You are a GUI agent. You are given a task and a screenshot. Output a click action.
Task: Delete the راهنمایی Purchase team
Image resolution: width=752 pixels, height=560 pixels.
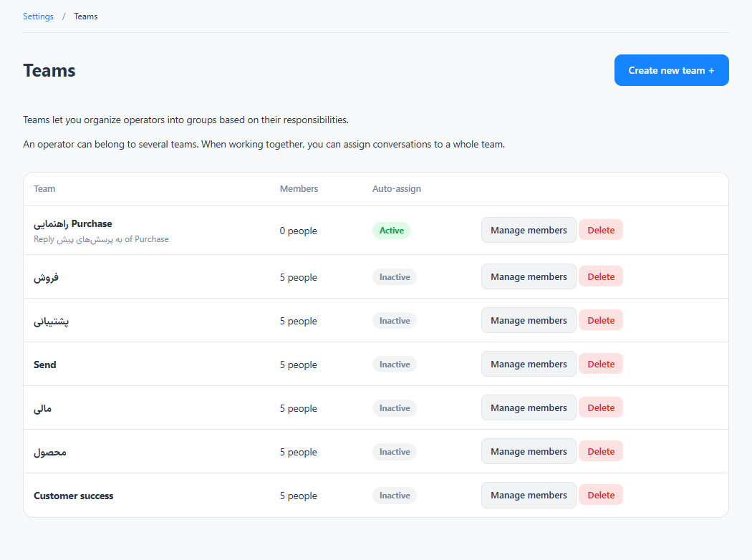click(x=601, y=230)
